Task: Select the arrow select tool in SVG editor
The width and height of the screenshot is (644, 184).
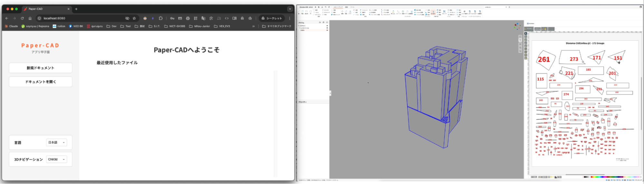Action: [526, 34]
